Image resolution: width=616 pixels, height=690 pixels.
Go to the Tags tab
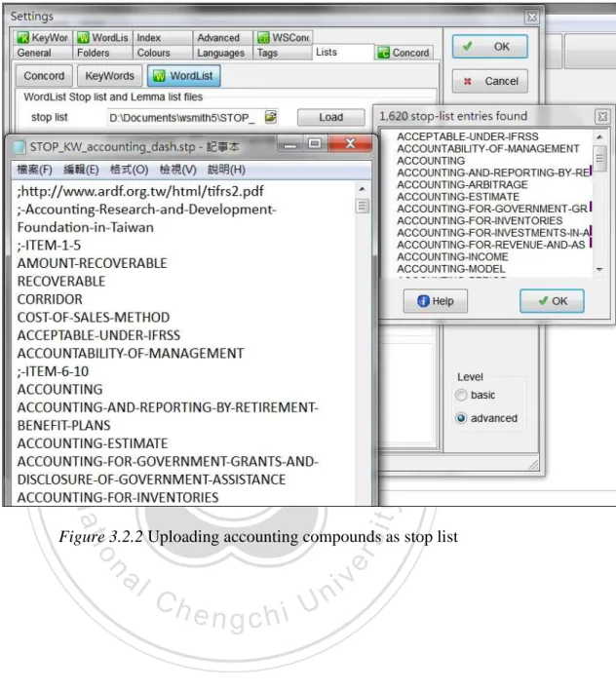point(283,53)
